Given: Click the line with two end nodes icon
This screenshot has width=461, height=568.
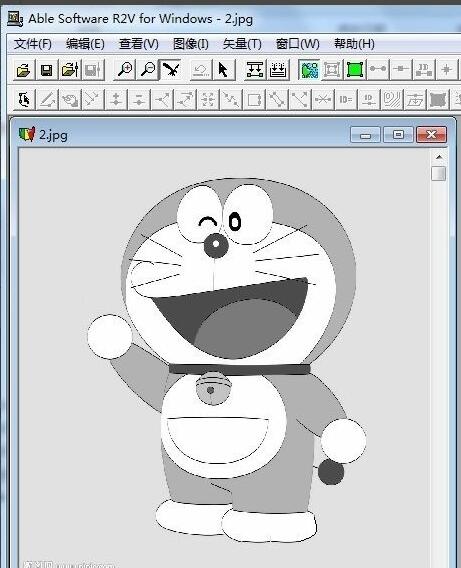Looking at the screenshot, I should coord(378,70).
